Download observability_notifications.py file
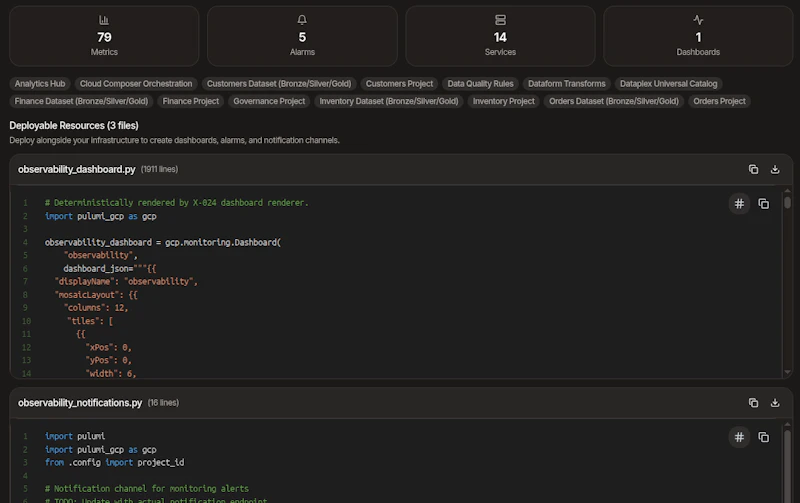Image resolution: width=800 pixels, height=503 pixels. pos(774,403)
